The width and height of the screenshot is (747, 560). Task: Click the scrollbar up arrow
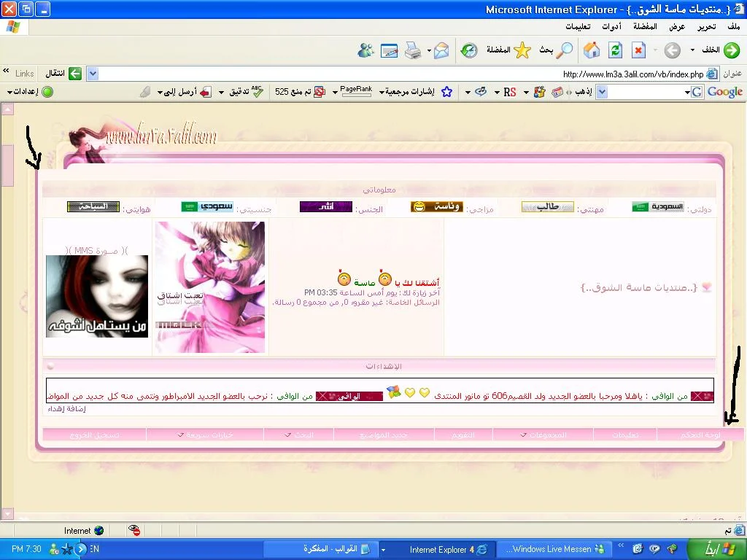(x=7, y=109)
